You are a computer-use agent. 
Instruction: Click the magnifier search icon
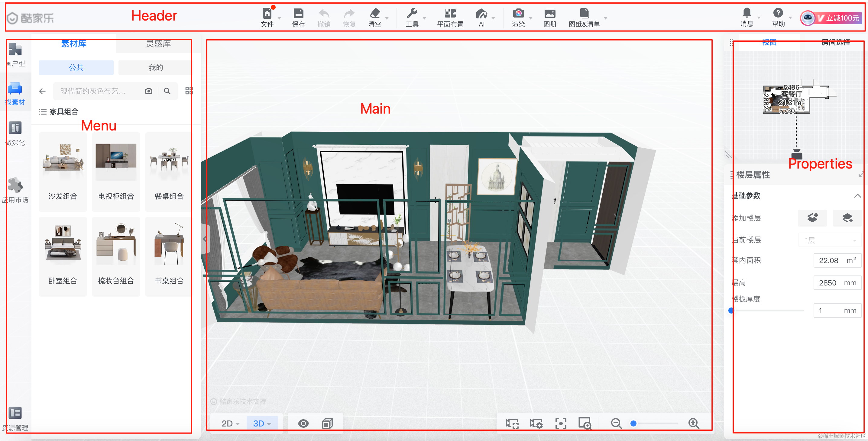(167, 91)
